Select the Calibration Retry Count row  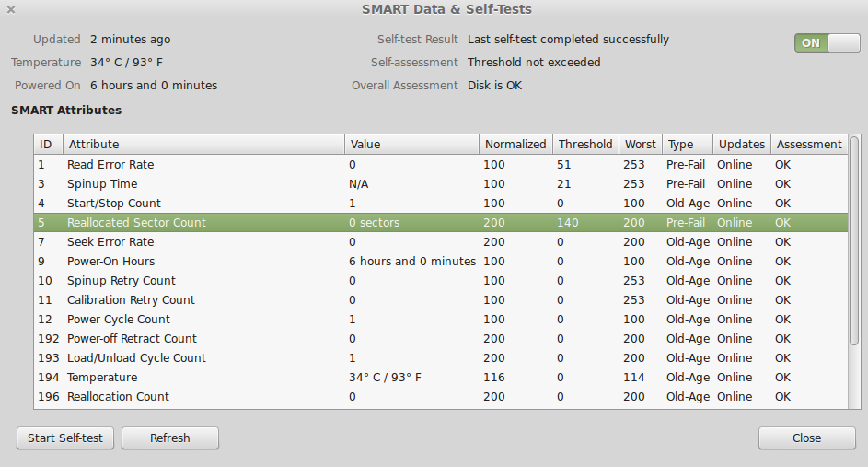(441, 300)
